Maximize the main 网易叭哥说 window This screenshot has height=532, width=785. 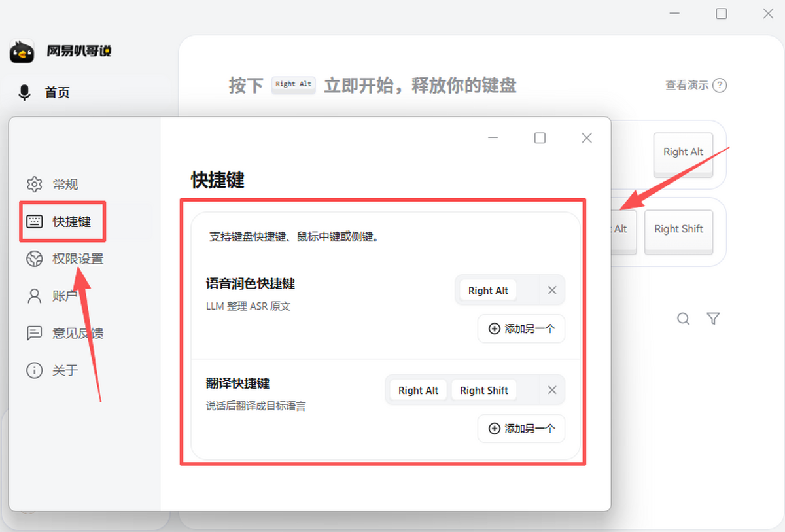click(x=722, y=13)
